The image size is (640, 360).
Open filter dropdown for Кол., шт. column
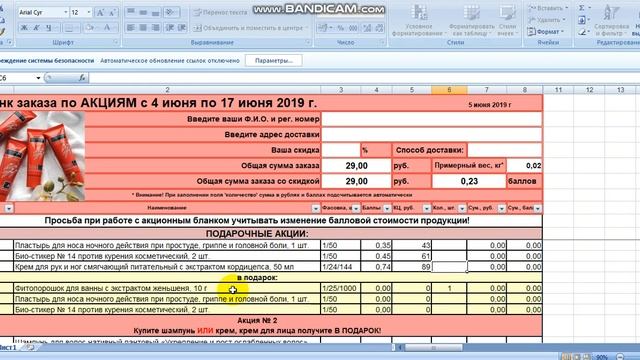(x=462, y=209)
